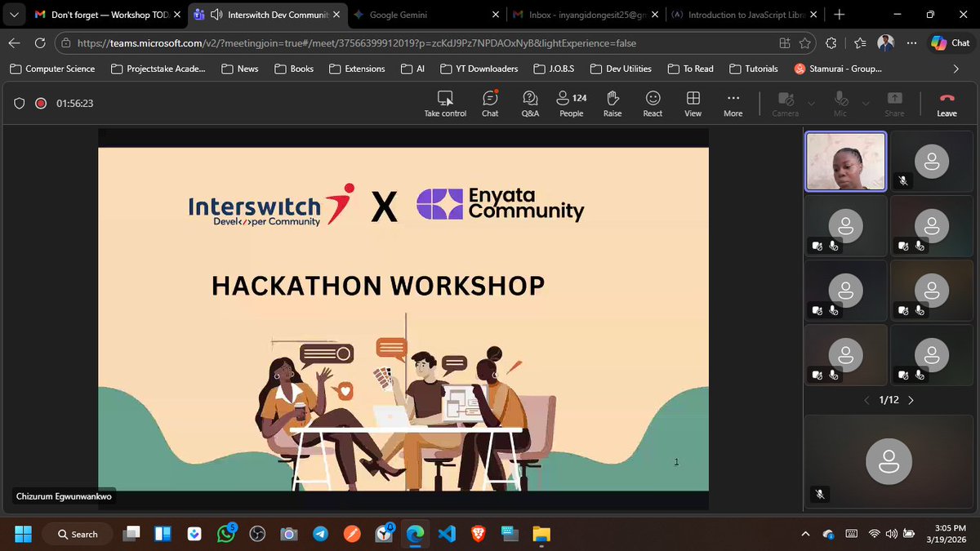Open the Q&A panel
The height and width of the screenshot is (551, 980).
click(x=530, y=104)
